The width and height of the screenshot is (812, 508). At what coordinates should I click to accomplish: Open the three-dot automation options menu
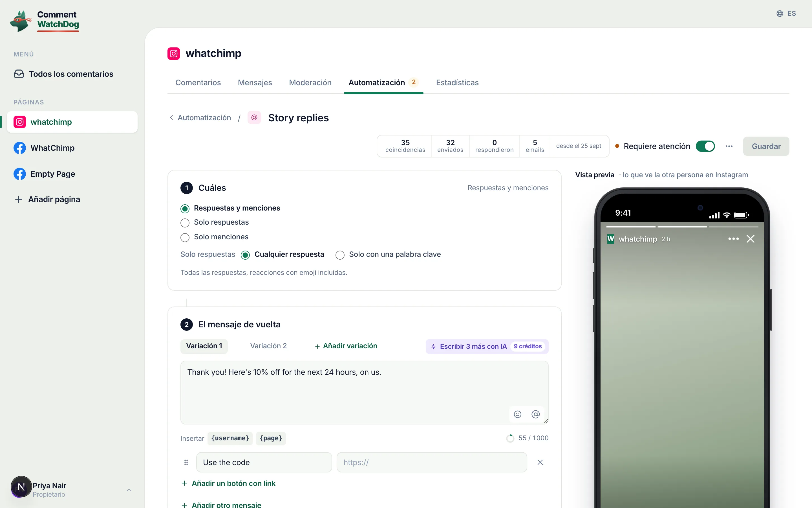(x=729, y=146)
